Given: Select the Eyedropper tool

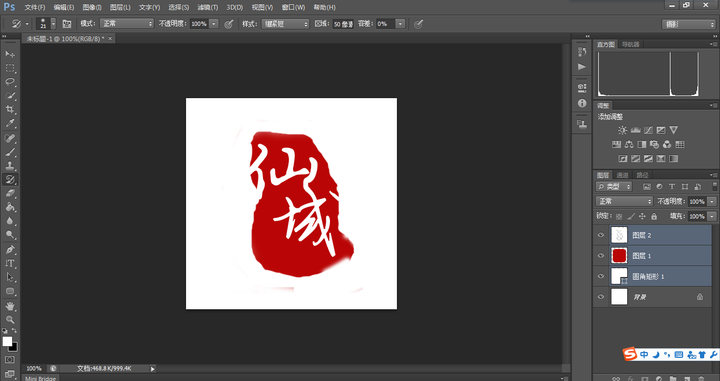Looking at the screenshot, I should tap(10, 123).
